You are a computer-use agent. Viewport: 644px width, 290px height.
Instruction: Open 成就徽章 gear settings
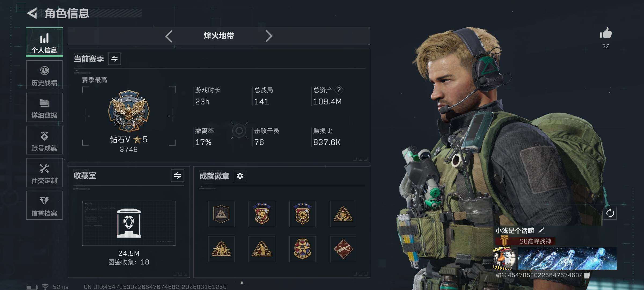click(240, 176)
